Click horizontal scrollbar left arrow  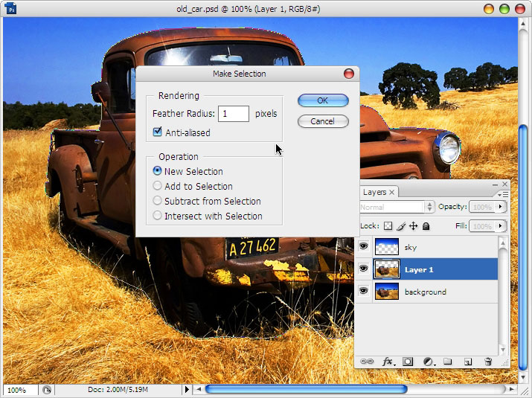click(x=199, y=390)
